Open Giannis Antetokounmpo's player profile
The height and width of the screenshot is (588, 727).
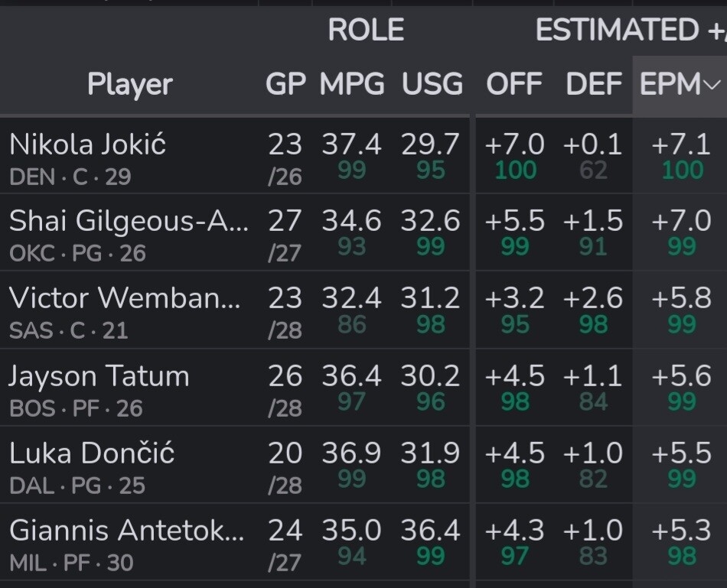pos(126,531)
